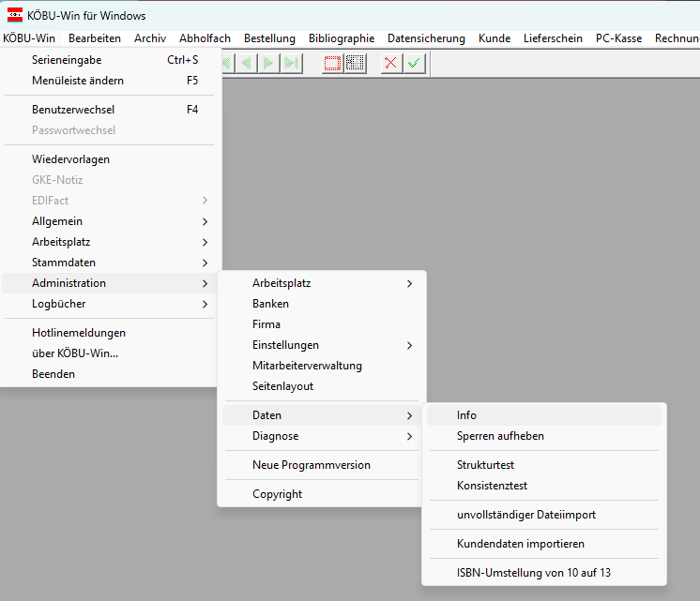The image size is (700, 601).
Task: Open the Bearbeiten menu
Action: pyautogui.click(x=95, y=38)
